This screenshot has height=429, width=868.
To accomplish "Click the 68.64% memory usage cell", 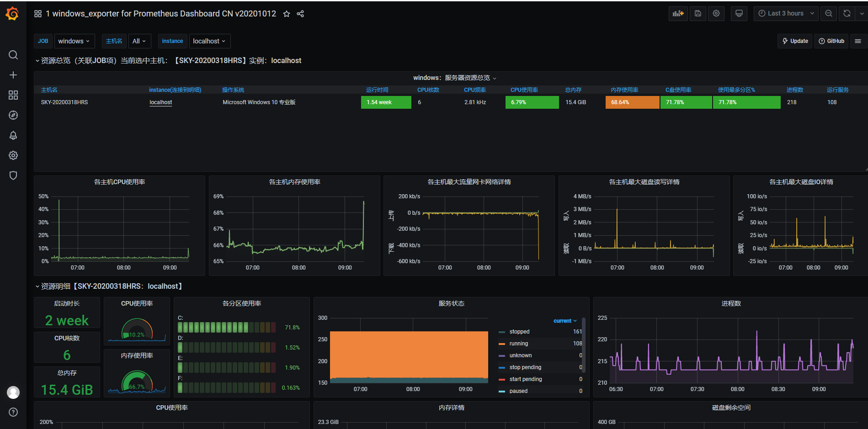I will point(633,102).
